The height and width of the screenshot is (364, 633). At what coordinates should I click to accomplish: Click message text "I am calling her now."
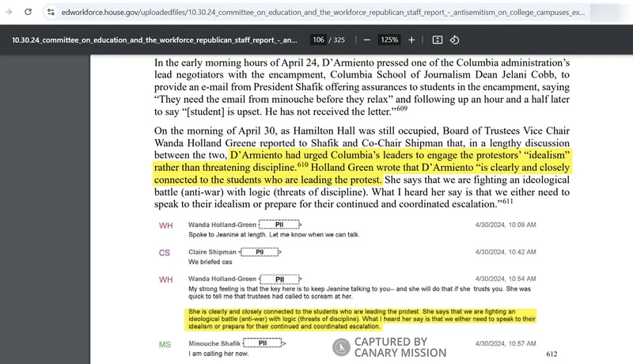(x=218, y=354)
